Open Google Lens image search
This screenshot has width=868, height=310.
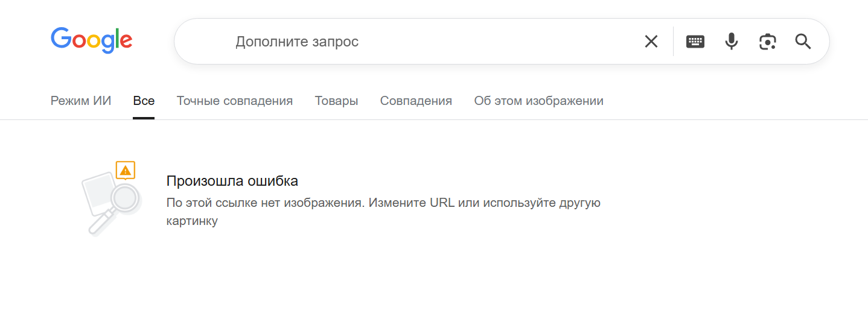coord(767,42)
